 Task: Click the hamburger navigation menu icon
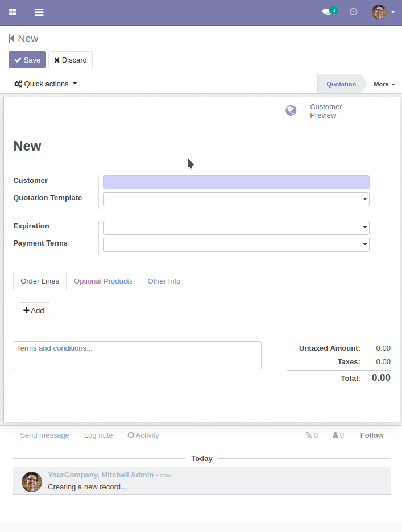(39, 12)
